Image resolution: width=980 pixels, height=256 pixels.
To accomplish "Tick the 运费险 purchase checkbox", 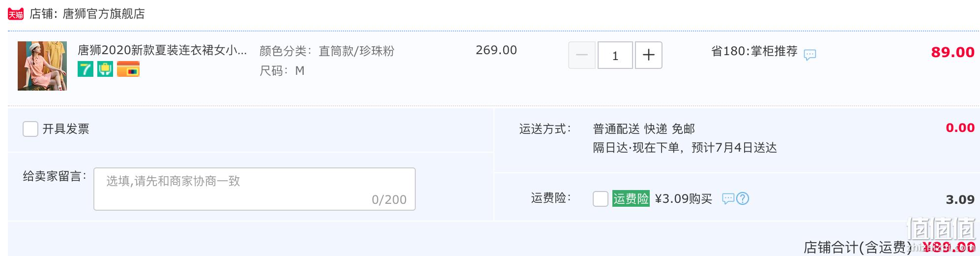I will click(x=601, y=199).
